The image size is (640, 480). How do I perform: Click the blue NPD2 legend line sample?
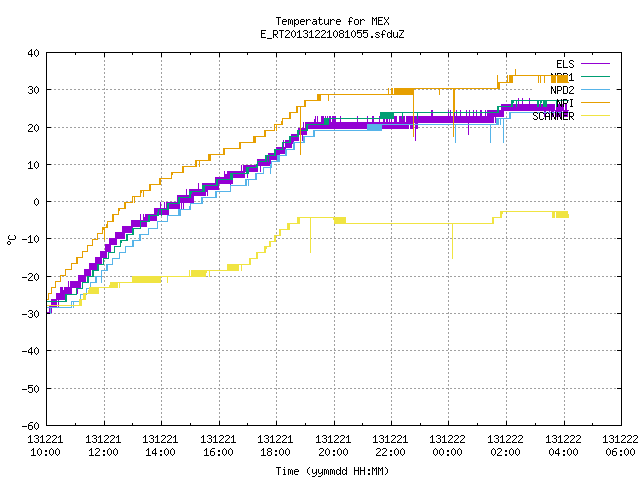click(x=595, y=89)
